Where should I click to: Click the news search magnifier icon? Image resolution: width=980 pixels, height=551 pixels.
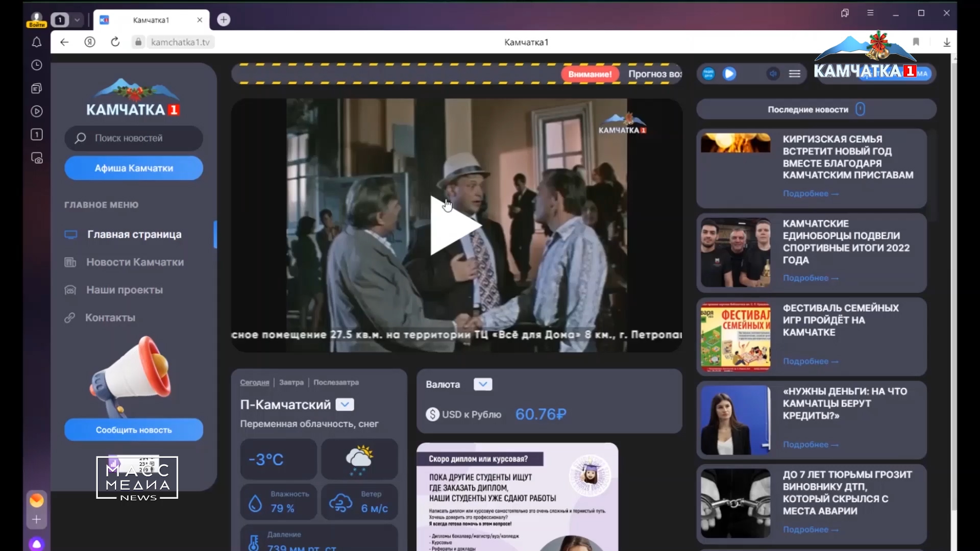80,138
